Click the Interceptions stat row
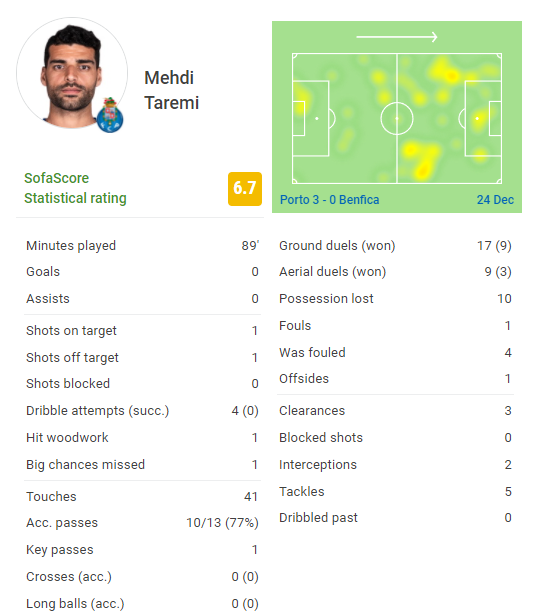Screen dimensions: 536x616 click(395, 465)
